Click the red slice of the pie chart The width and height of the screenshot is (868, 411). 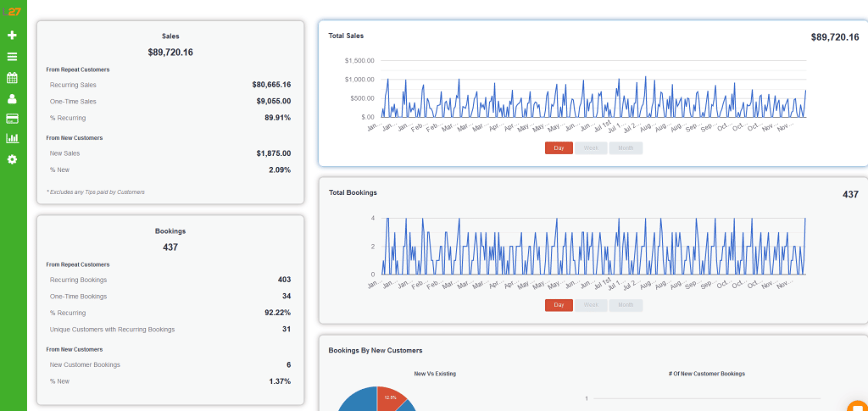388,398
